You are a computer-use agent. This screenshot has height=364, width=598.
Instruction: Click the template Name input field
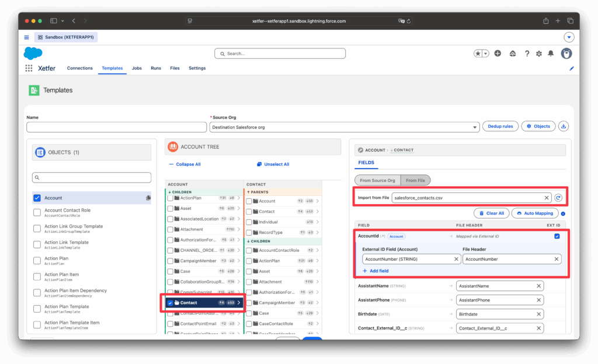(117, 127)
